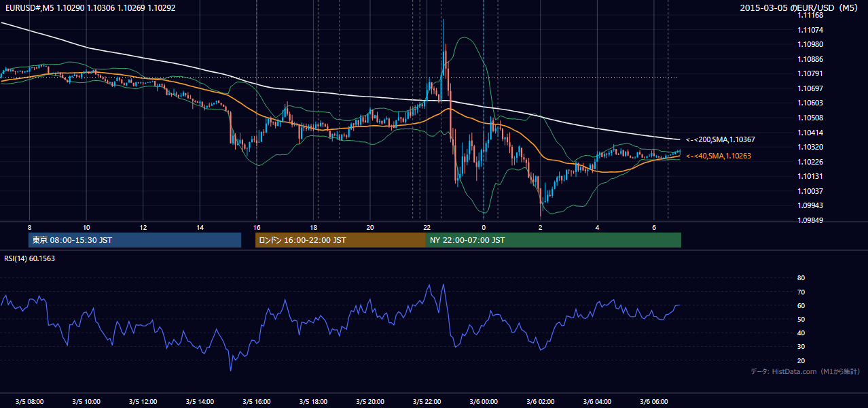Viewport: 868px width, 408px height.
Task: Click bottom date label 3/5 18:00
Action: 313,402
